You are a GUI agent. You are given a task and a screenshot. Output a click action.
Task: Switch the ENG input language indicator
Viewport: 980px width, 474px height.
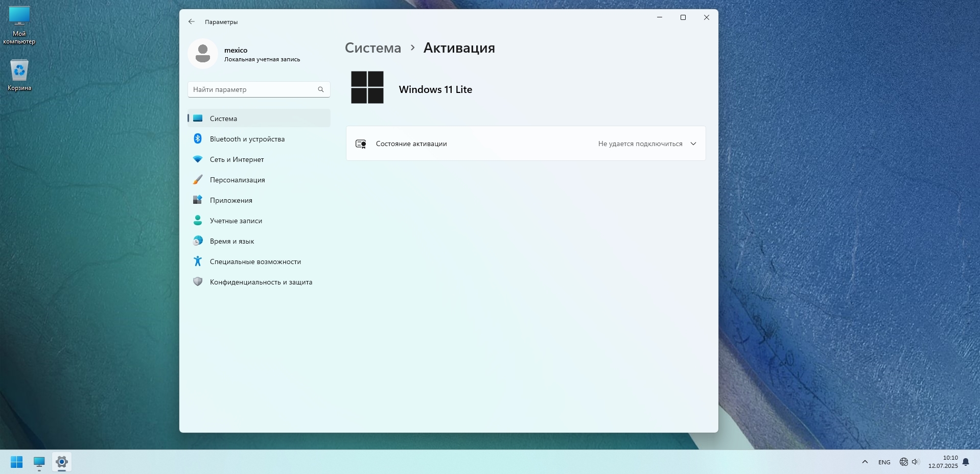pyautogui.click(x=884, y=462)
